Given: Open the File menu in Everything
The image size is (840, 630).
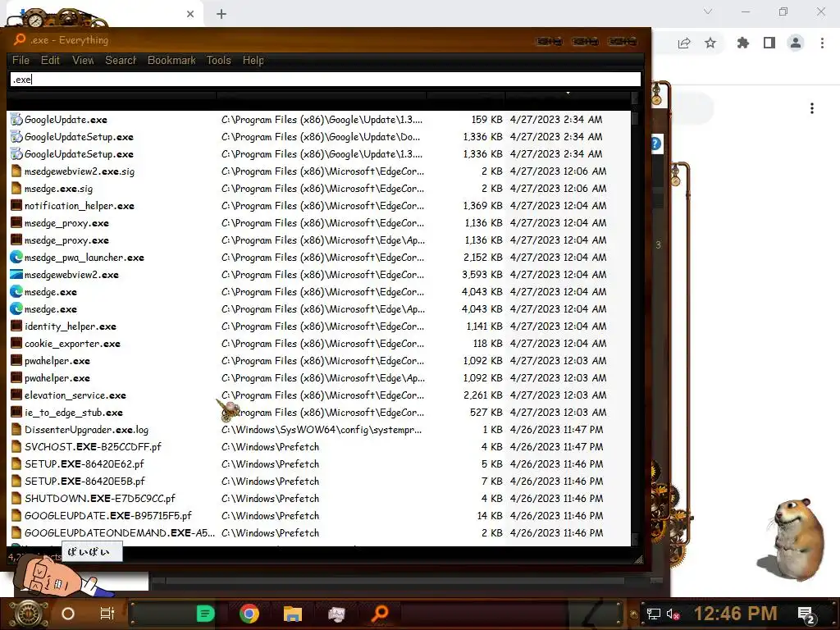Looking at the screenshot, I should pyautogui.click(x=21, y=60).
